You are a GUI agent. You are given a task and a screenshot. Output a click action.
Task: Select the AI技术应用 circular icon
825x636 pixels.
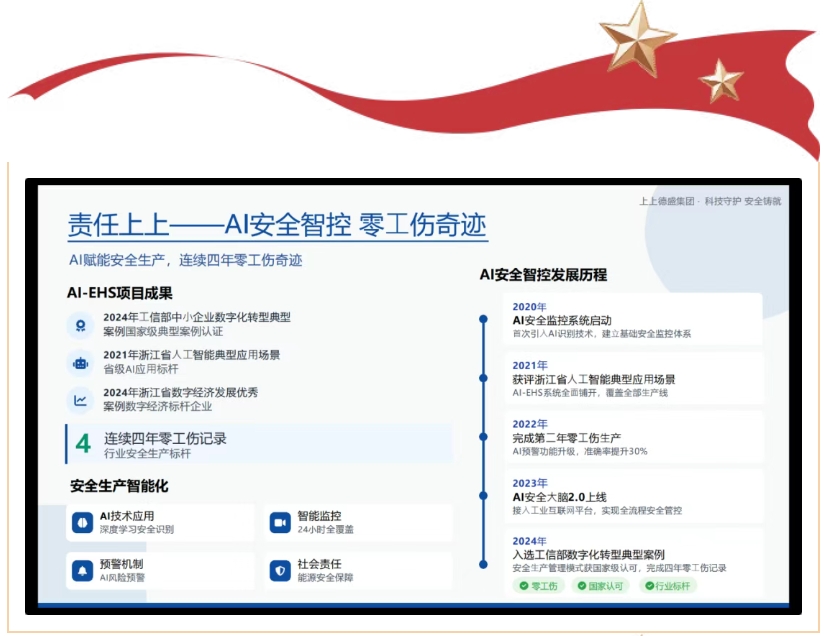82,520
